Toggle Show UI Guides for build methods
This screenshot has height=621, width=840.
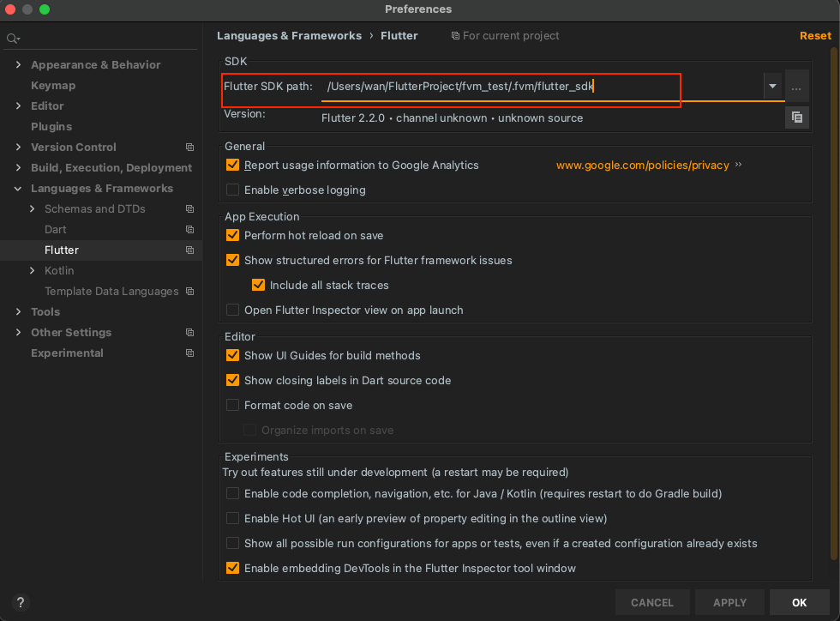pos(232,355)
